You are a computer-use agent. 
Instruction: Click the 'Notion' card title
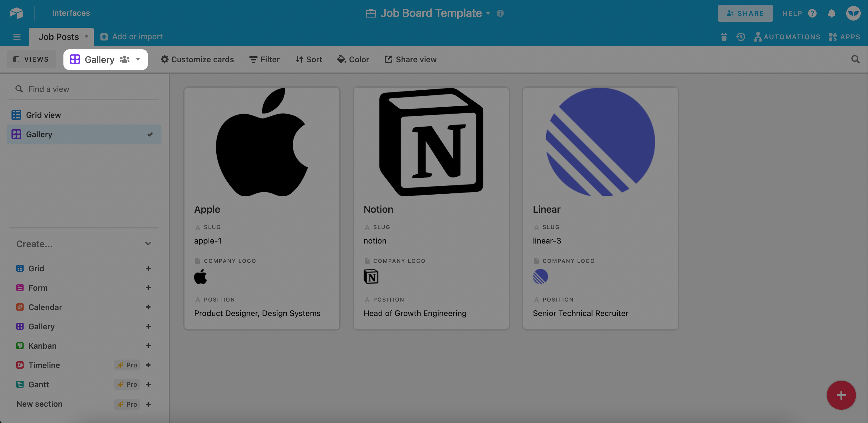[x=378, y=209]
